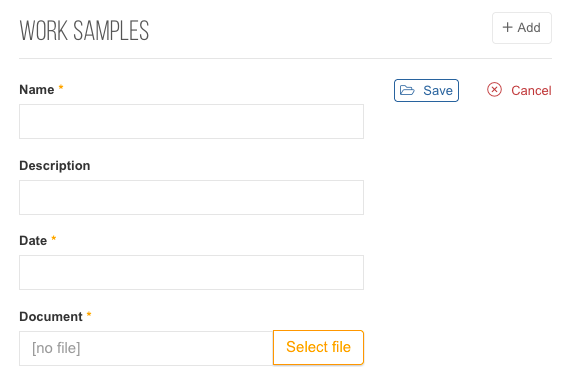Click the circled X icon beside Cancel

[494, 90]
